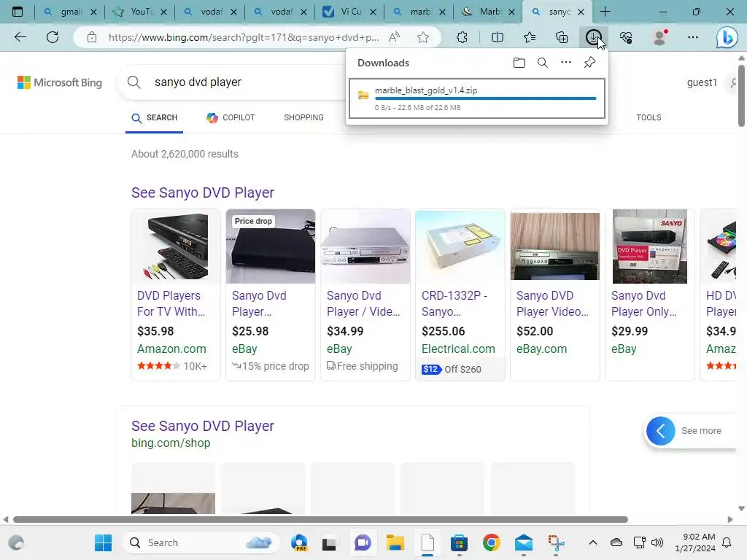
Task: Open See Sanyo DVD Player heading link
Action: (x=203, y=192)
